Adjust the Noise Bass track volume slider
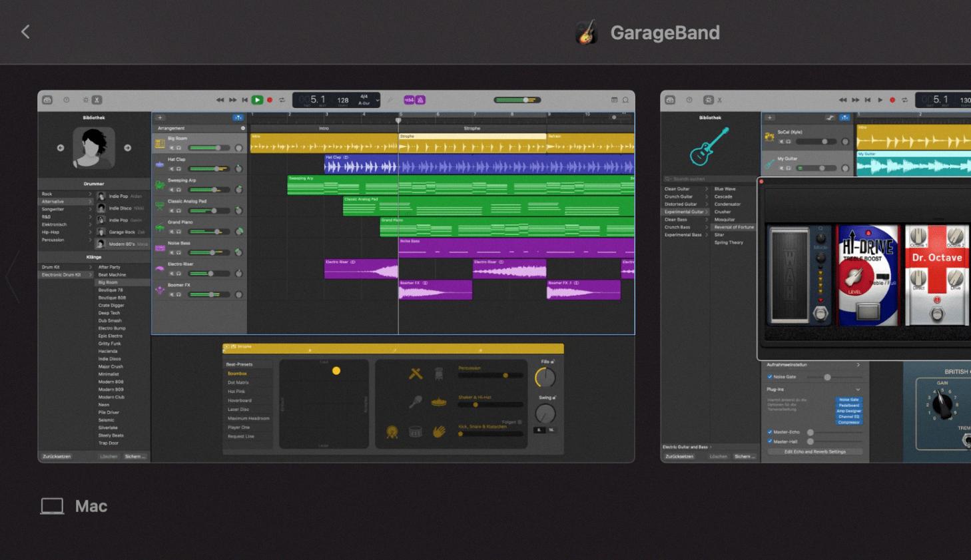This screenshot has height=560, width=971. pos(208,252)
